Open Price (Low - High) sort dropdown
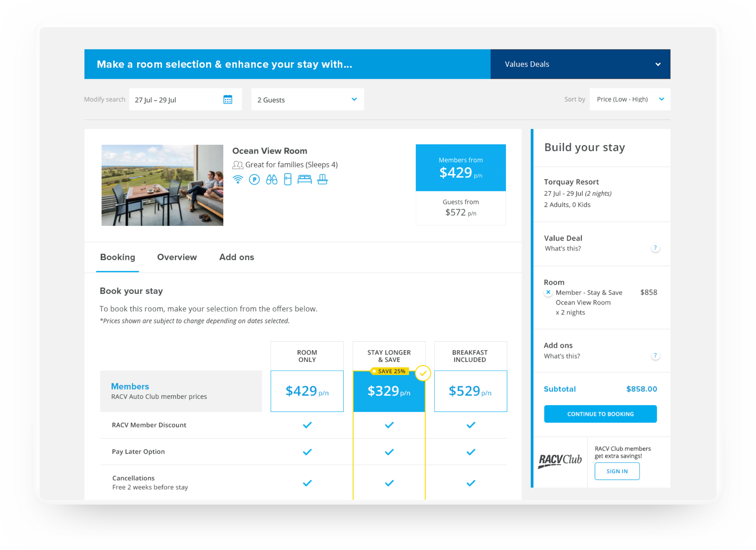756x550 pixels. 630,99
